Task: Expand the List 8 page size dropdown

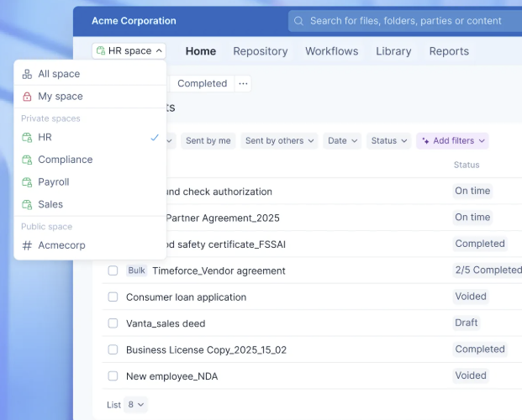Action: click(135, 405)
